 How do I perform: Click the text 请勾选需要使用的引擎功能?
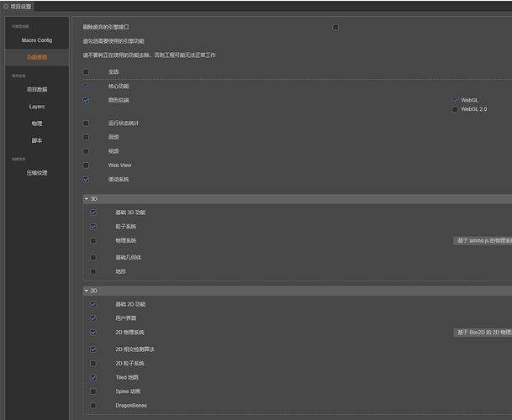[113, 41]
